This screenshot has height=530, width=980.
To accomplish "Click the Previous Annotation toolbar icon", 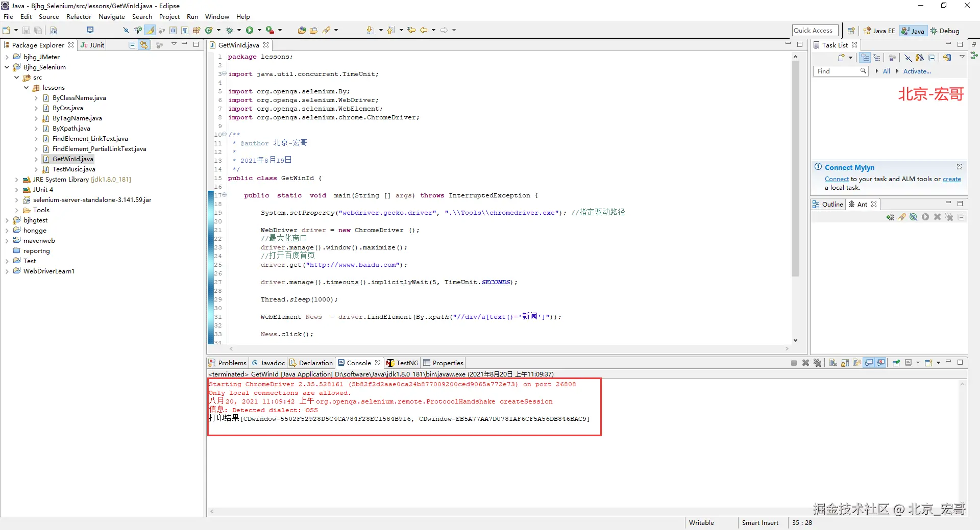I will pos(391,31).
